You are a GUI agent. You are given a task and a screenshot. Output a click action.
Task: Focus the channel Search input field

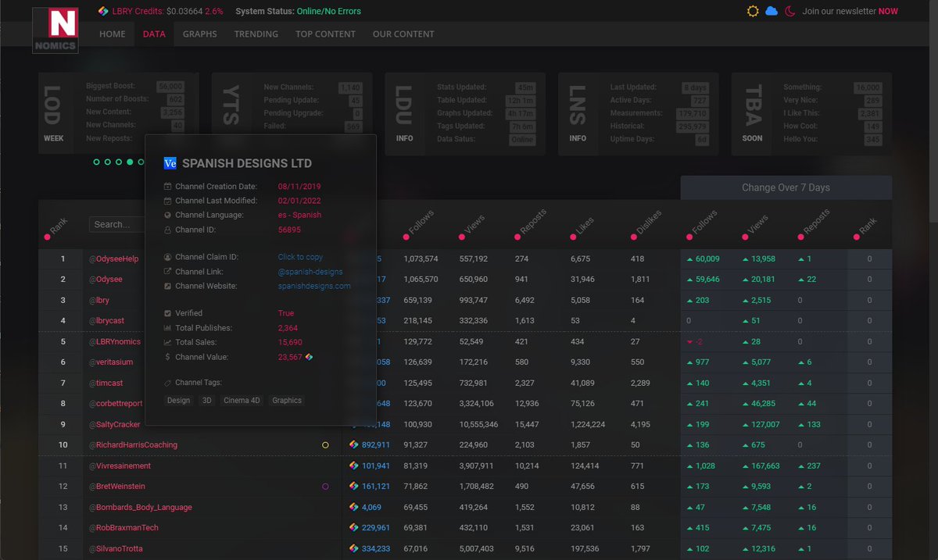pos(117,224)
